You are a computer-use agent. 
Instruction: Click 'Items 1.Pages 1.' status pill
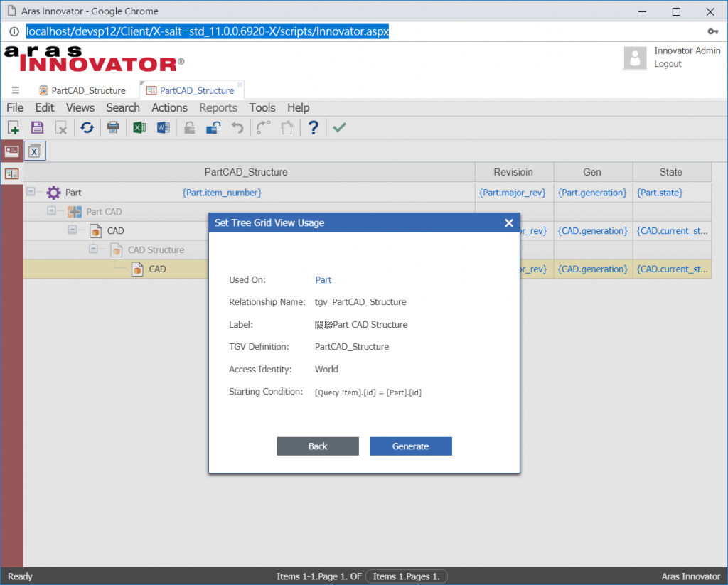click(406, 576)
